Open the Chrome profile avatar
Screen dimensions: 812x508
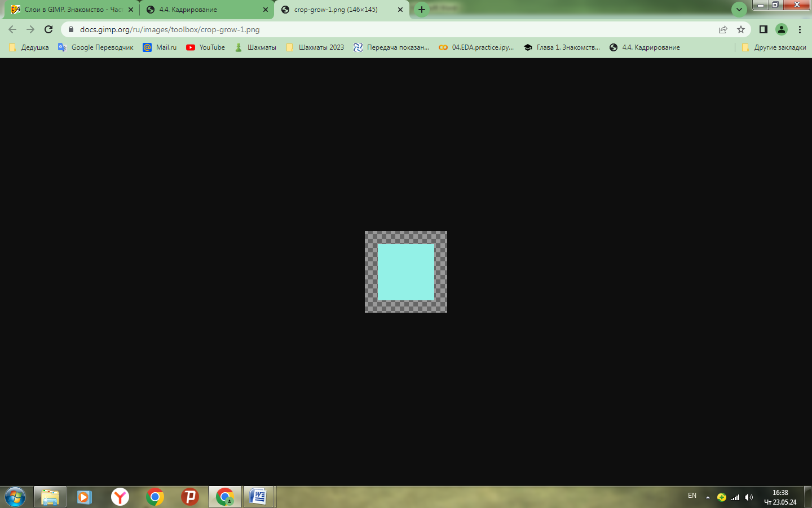[x=782, y=29]
